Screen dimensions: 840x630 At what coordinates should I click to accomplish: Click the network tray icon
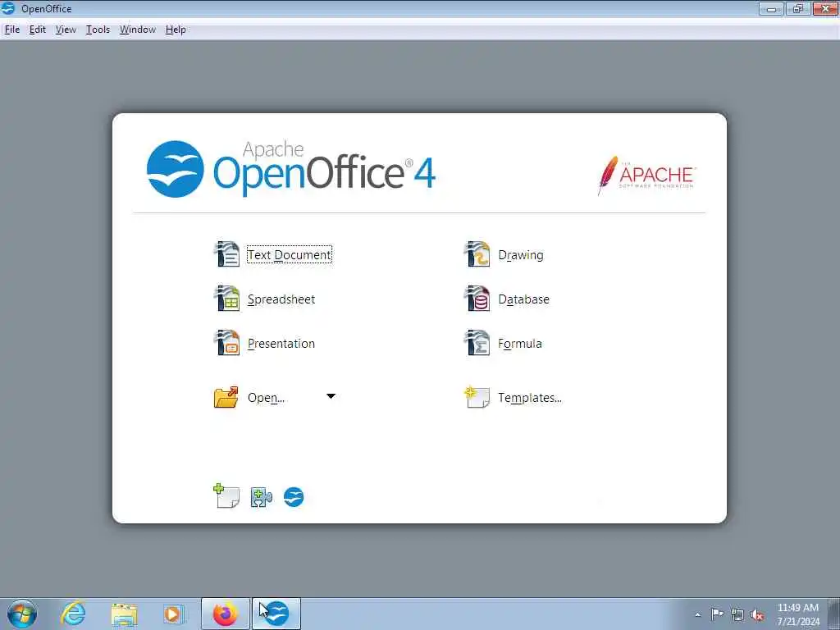[737, 614]
